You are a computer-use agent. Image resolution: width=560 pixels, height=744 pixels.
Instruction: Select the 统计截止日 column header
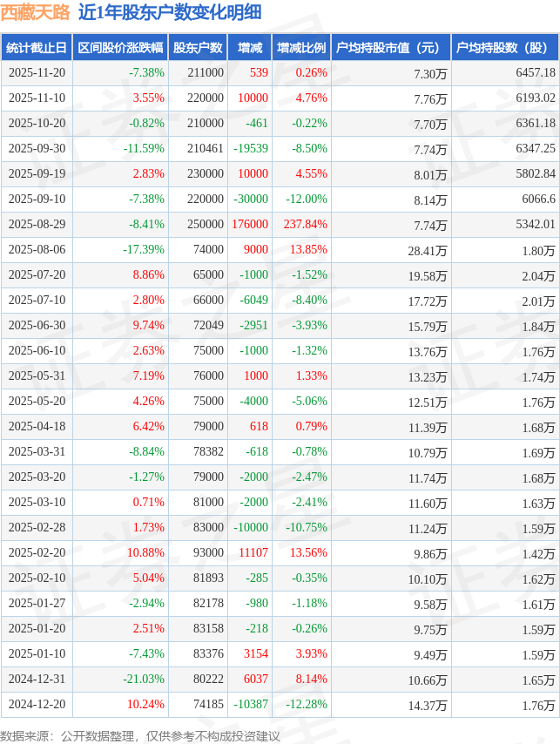pyautogui.click(x=37, y=48)
